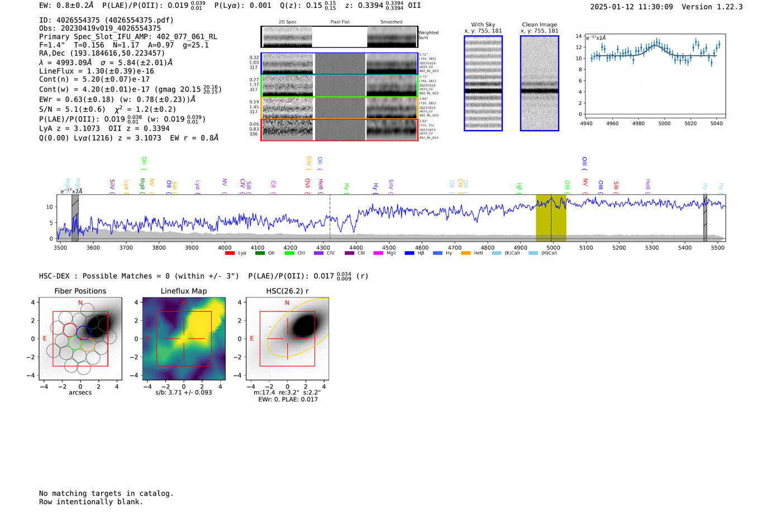The image size is (782, 532).
Task: Click the dark purple CIII legend swatch
Action: 350,253
